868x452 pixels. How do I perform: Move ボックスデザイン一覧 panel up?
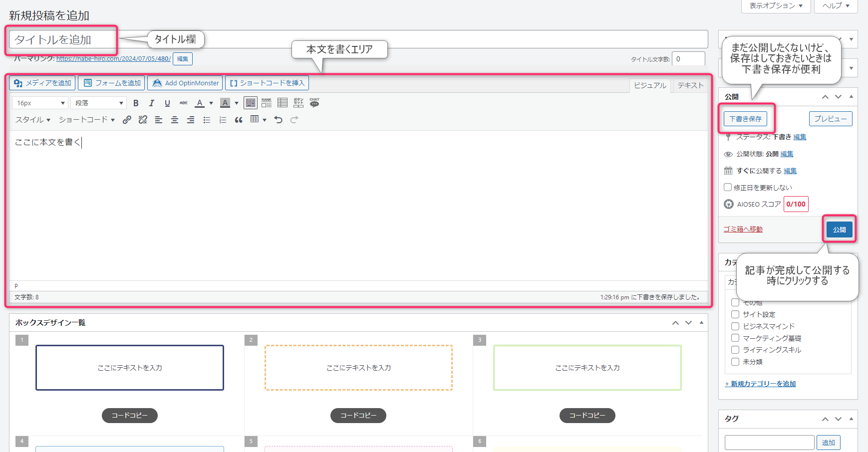click(x=675, y=323)
